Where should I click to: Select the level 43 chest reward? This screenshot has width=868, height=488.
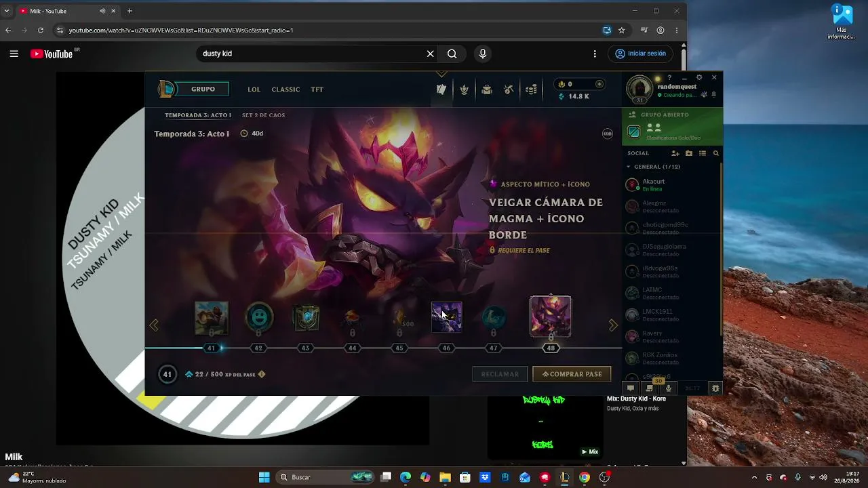[x=306, y=317]
